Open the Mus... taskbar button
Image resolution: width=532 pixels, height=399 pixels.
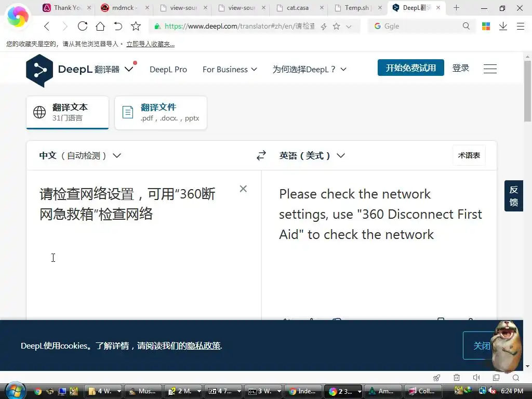coord(143,391)
